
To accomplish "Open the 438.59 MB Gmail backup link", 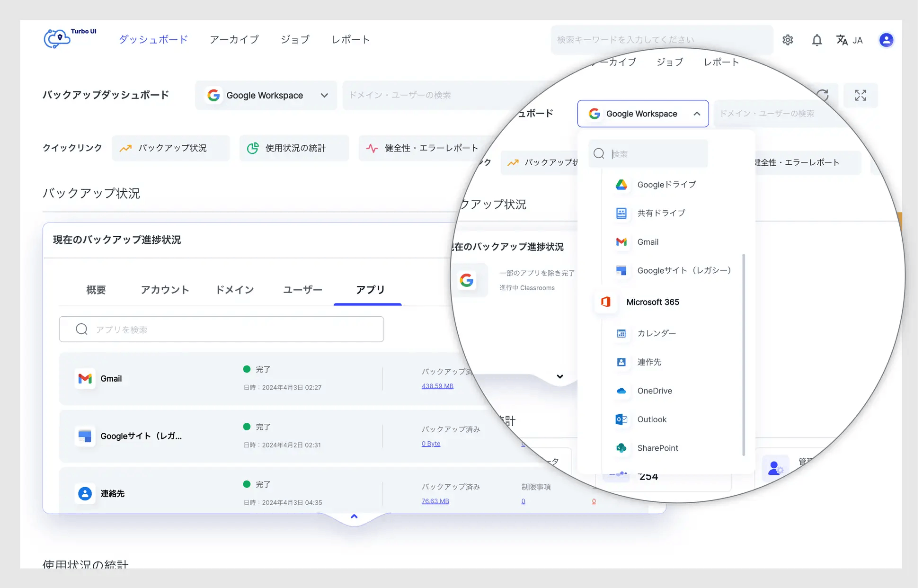I will (437, 386).
